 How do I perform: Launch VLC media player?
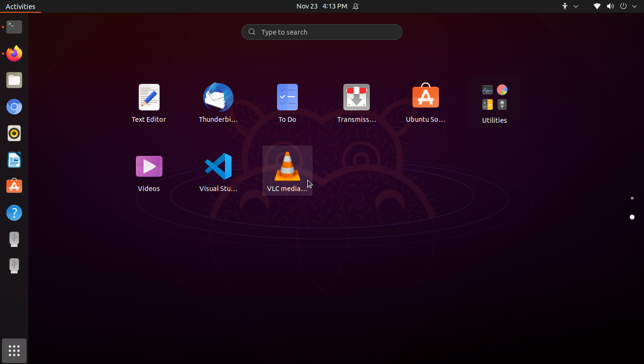click(x=287, y=166)
